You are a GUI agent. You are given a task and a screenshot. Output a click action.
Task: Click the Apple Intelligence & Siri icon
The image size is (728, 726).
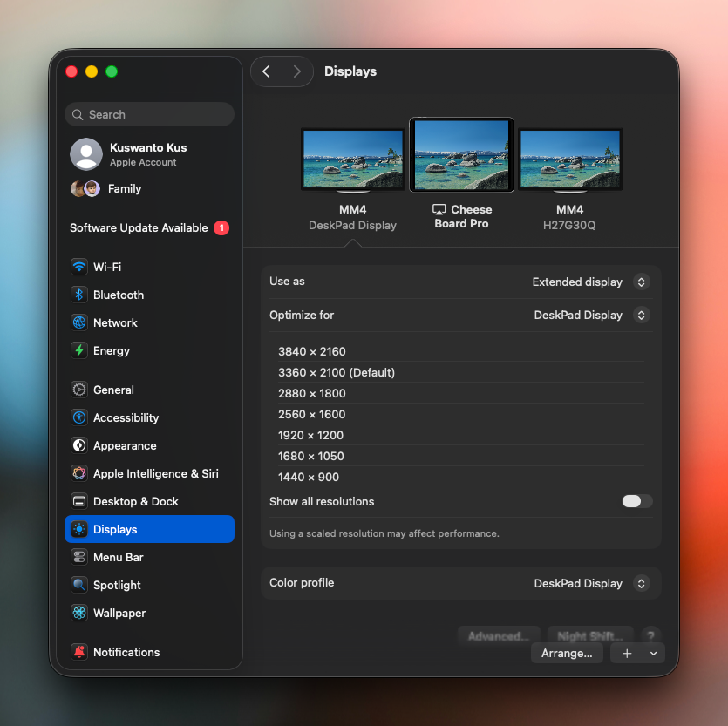tap(79, 473)
